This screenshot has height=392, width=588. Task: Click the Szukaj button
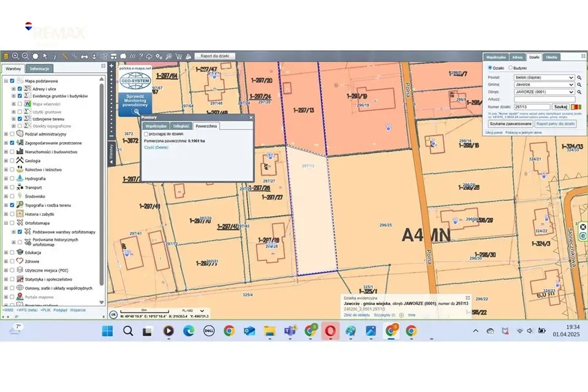point(560,107)
